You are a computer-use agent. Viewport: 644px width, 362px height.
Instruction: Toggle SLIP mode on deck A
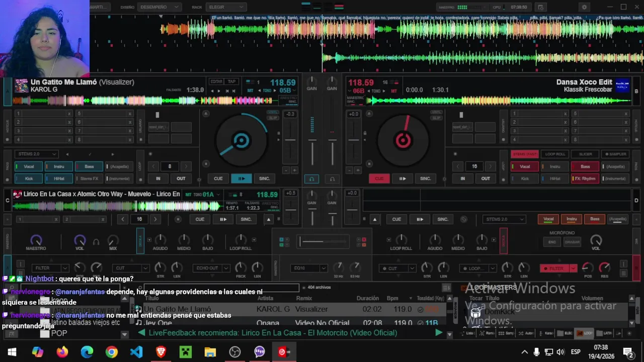click(273, 118)
